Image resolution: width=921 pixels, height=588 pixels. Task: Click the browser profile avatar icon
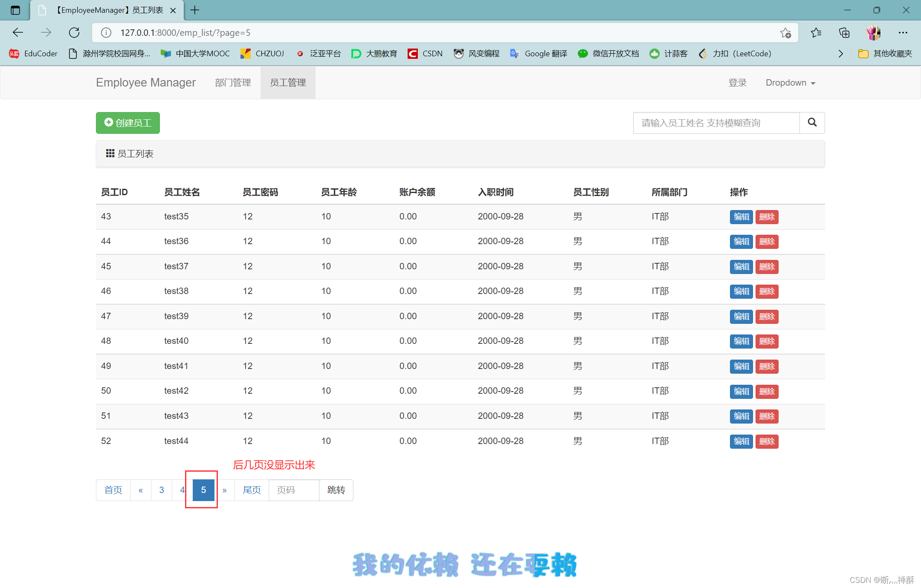[x=874, y=32]
